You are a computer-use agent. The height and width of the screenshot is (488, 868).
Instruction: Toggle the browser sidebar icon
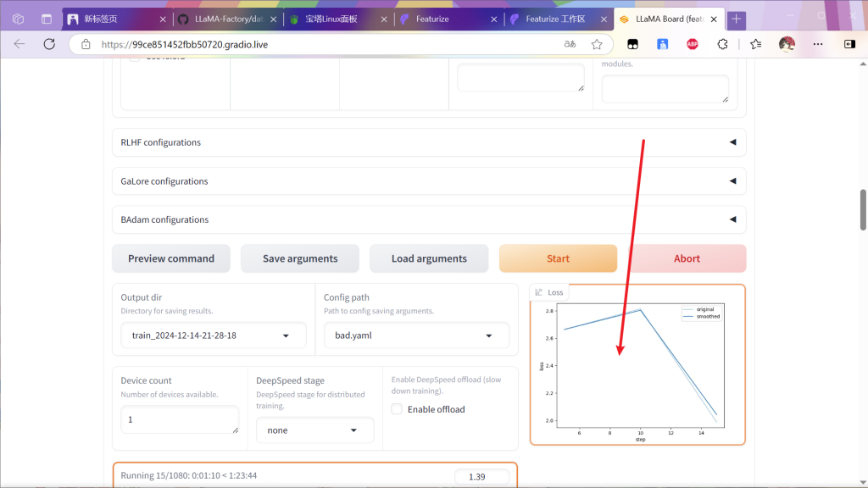point(849,44)
